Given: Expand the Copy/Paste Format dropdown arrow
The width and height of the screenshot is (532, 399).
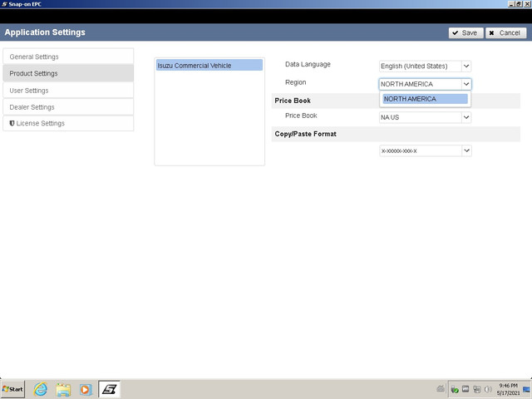Looking at the screenshot, I should [466, 150].
